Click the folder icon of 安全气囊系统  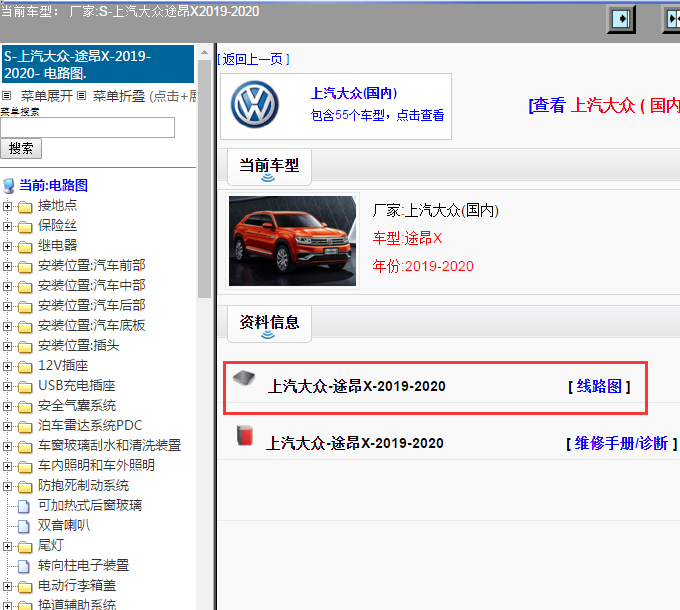click(x=25, y=407)
